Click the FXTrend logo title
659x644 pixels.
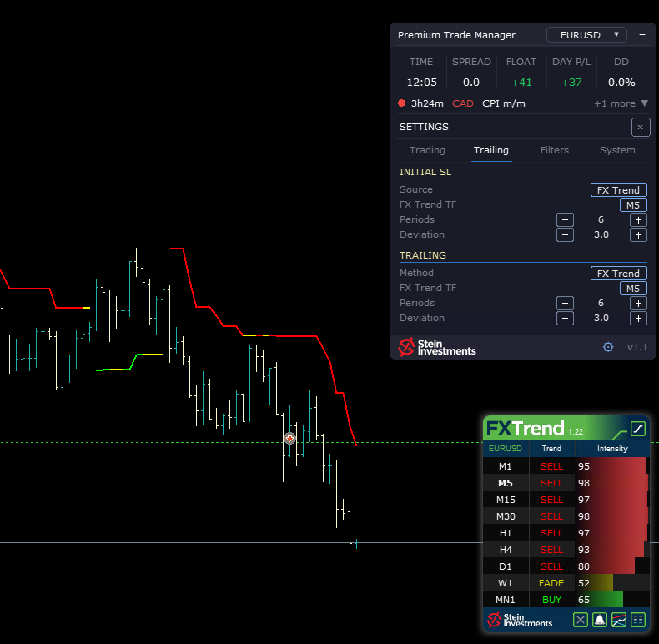526,428
